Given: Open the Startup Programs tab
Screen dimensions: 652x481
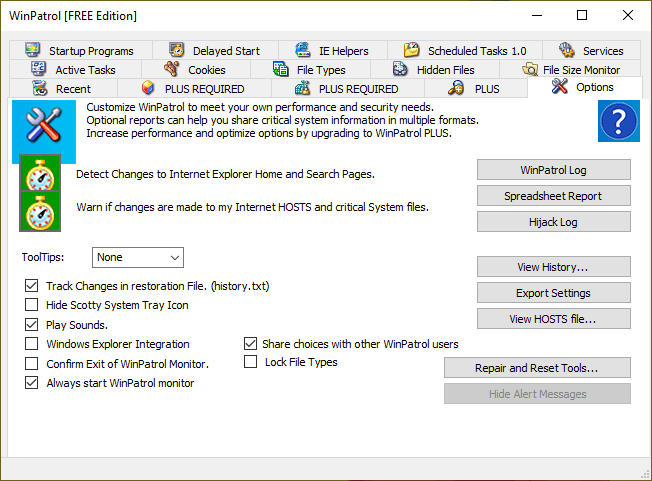Looking at the screenshot, I should pyautogui.click(x=80, y=51).
